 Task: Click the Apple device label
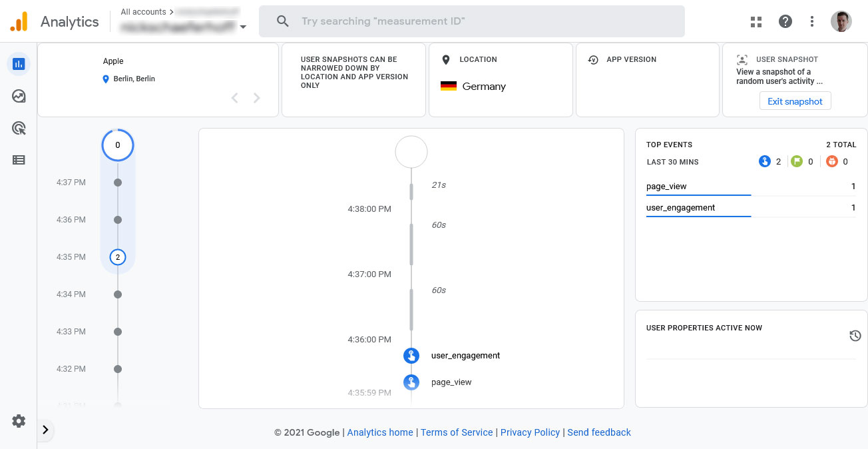click(113, 61)
